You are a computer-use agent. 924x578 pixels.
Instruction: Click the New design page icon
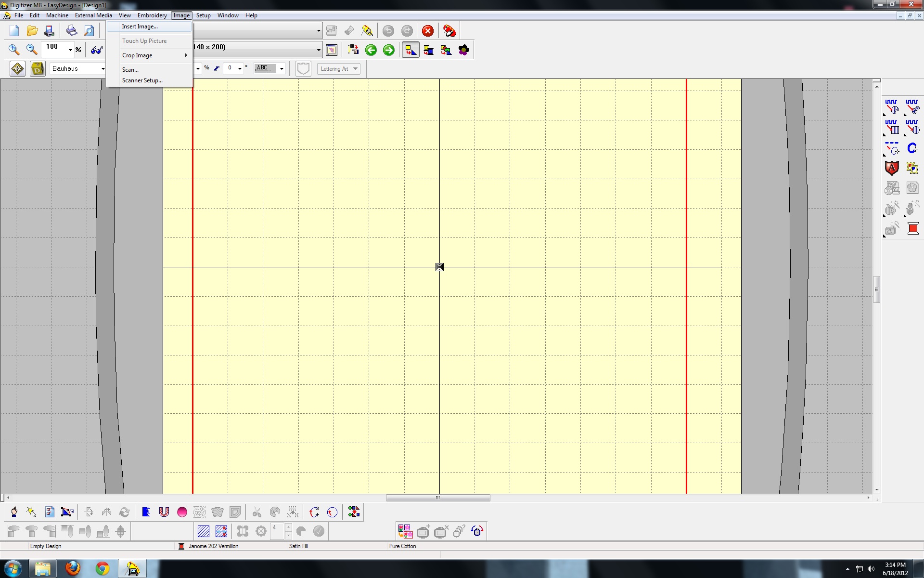14,31
